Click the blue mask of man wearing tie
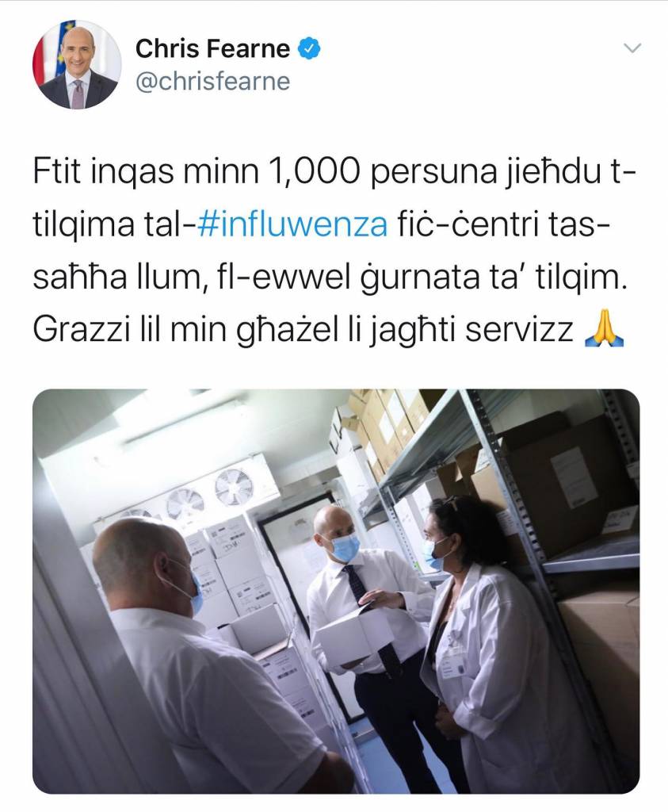Screen dimensions: 668x812 click(x=345, y=547)
